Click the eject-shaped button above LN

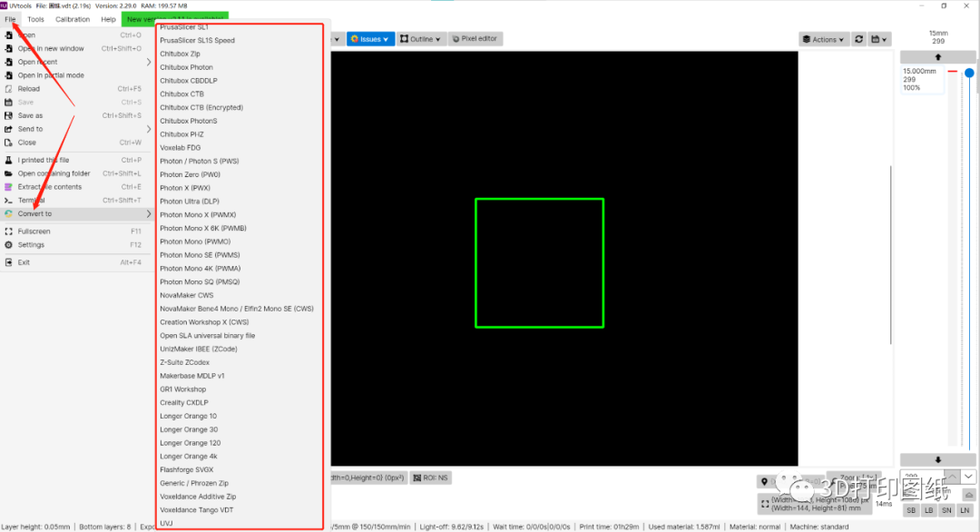968,495
